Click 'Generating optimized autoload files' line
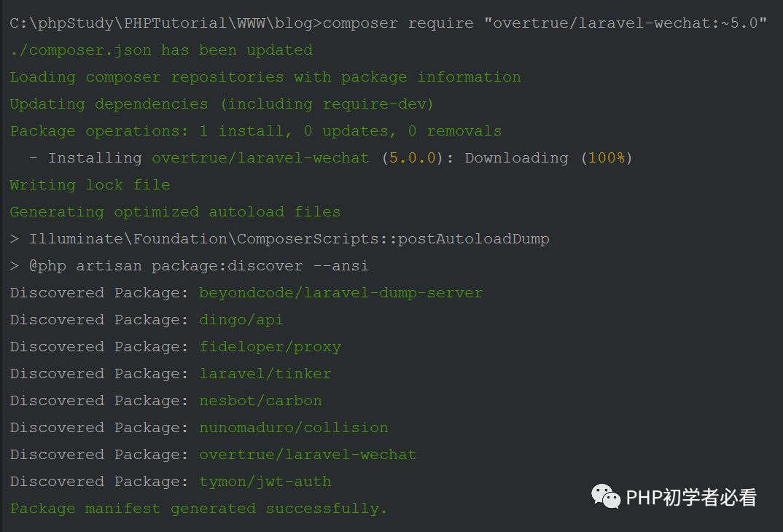Screen dimensions: 783x532 coord(175,212)
